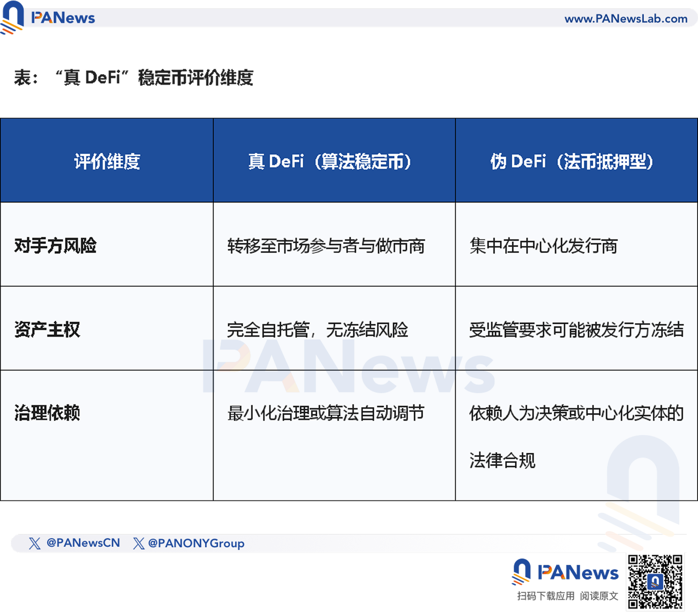Screen dimensions: 698x616
Task: Select the X icon before @PANONYGroup
Action: pyautogui.click(x=139, y=543)
